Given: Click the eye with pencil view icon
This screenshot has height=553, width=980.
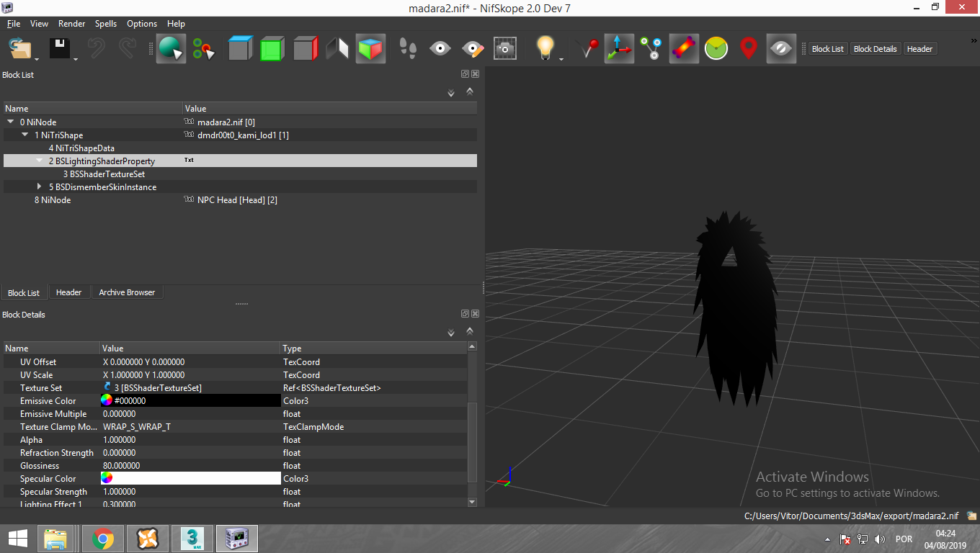Looking at the screenshot, I should [x=473, y=49].
